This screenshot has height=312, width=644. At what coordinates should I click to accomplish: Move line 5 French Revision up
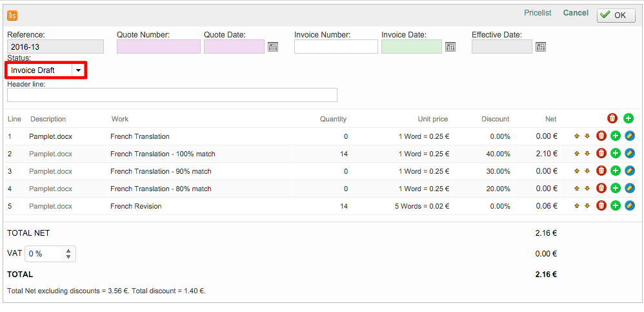[x=578, y=206]
